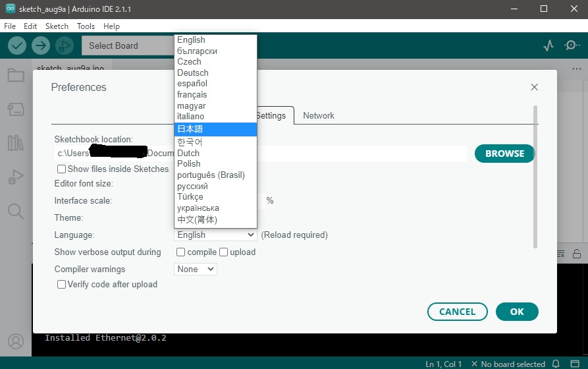Click the BROWSE button
Viewport: 588px width, 369px height.
coord(505,154)
